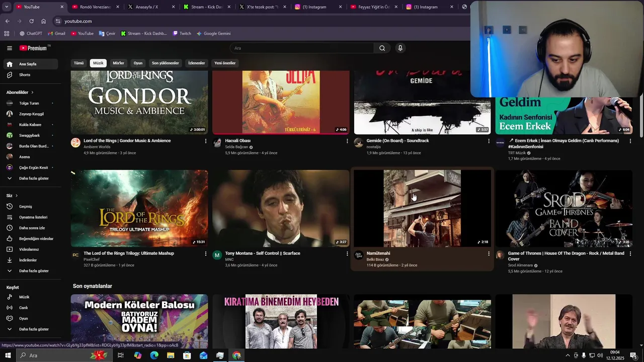This screenshot has width=644, height=362.
Task: Click browser back arrow
Action: [x=7, y=21]
